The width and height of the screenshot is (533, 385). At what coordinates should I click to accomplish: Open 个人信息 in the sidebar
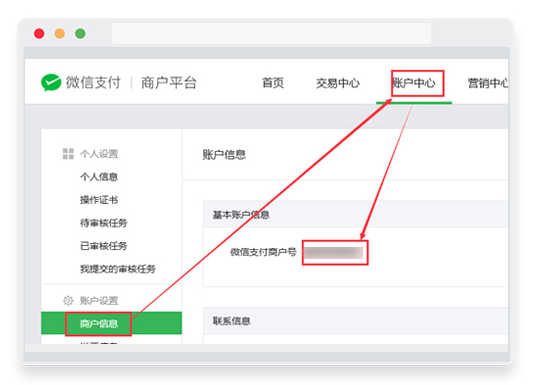[99, 177]
